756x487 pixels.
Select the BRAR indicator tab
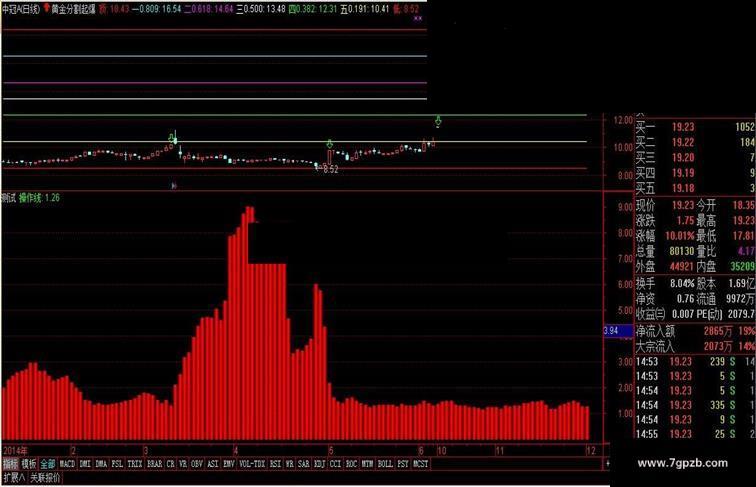[154, 464]
